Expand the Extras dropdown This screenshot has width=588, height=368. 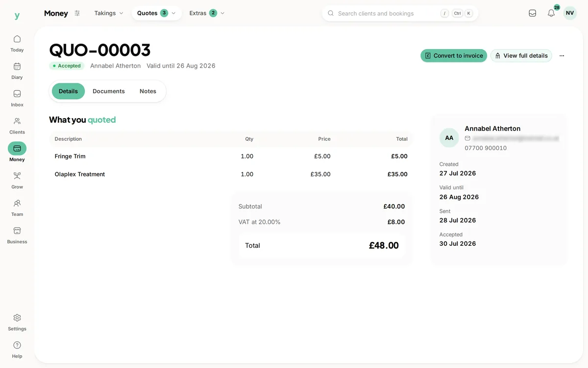(207, 13)
